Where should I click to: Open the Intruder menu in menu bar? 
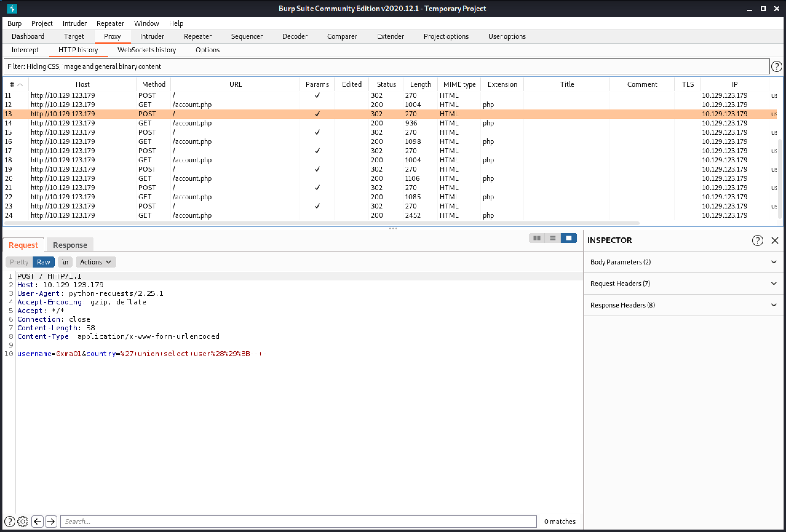[74, 23]
